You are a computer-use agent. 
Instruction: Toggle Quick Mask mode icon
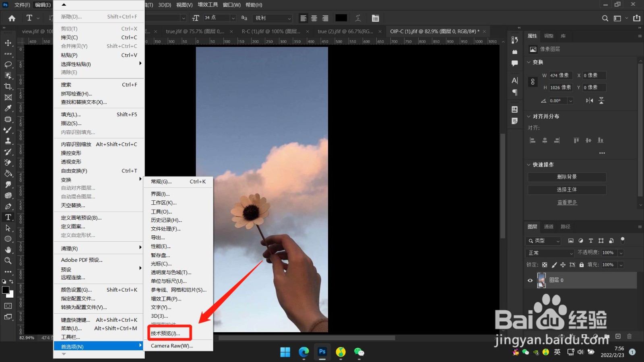8,306
